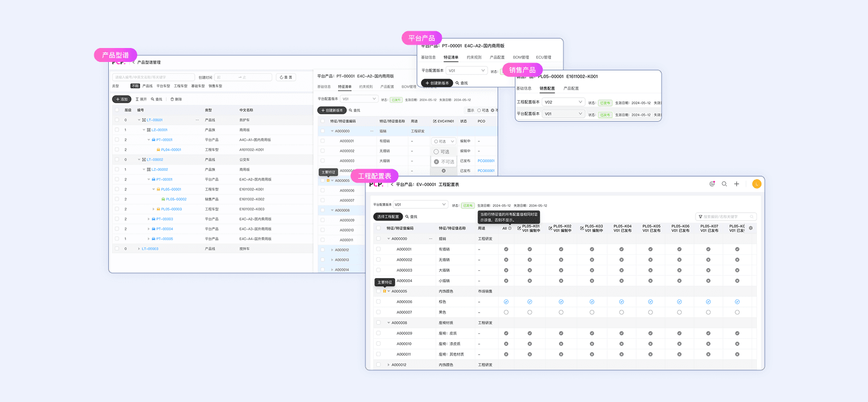Select the 可选 radio option in dropdown list
The image size is (868, 402).
click(436, 151)
